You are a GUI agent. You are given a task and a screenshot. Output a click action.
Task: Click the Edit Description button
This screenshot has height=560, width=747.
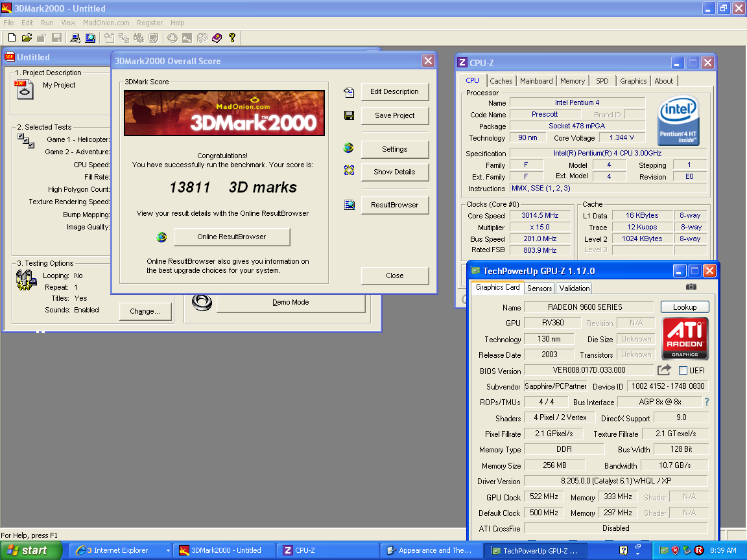tap(394, 91)
